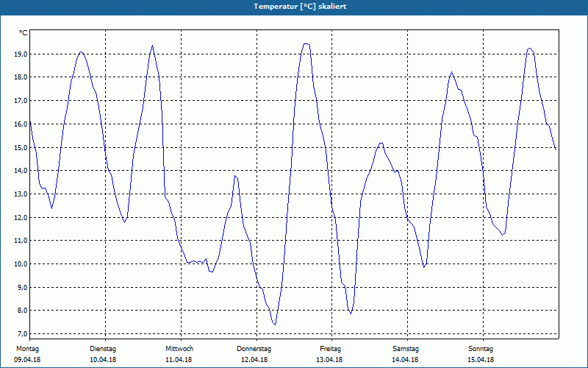
Task: Click the 7,0 y-axis value
Action: [x=22, y=334]
